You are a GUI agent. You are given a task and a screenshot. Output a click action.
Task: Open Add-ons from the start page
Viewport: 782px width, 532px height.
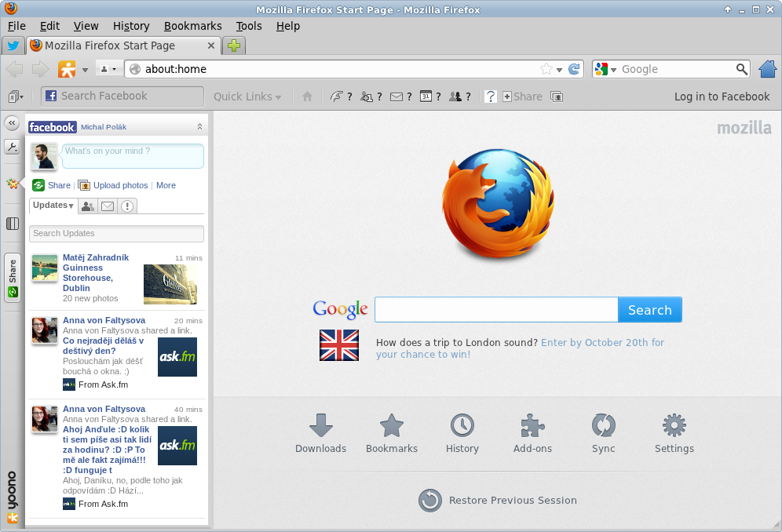click(532, 433)
